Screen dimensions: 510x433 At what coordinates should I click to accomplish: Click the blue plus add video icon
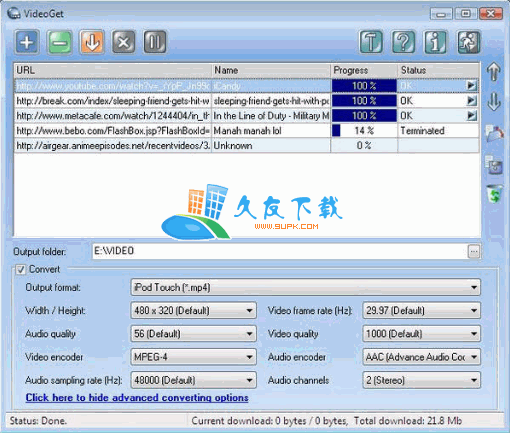(x=27, y=42)
